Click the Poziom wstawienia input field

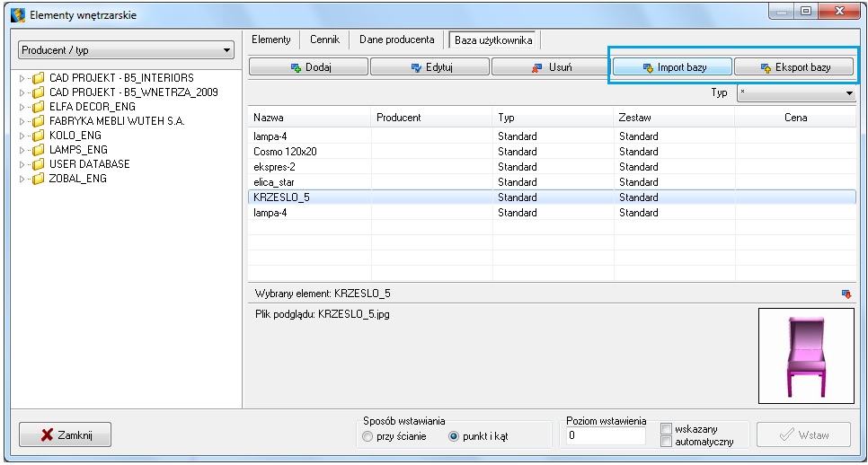pyautogui.click(x=605, y=435)
